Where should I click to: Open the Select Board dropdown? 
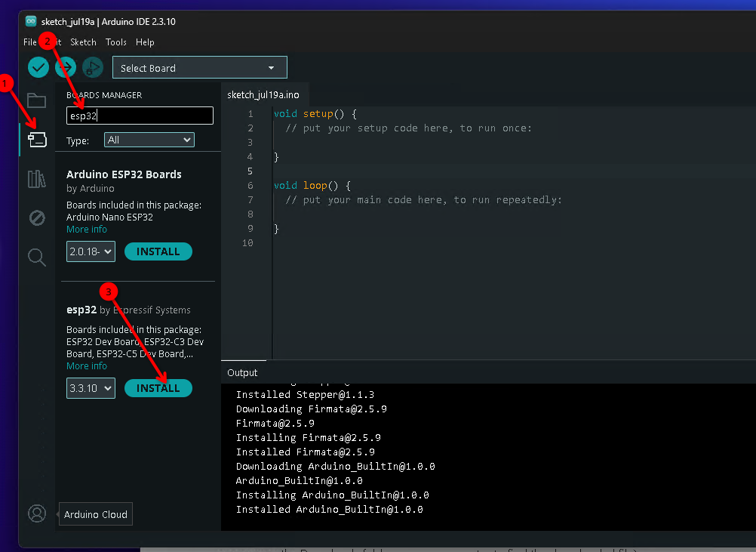pyautogui.click(x=200, y=67)
